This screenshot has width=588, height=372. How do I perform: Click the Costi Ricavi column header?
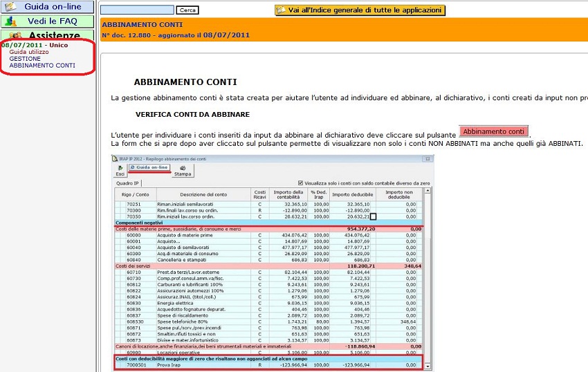(259, 194)
